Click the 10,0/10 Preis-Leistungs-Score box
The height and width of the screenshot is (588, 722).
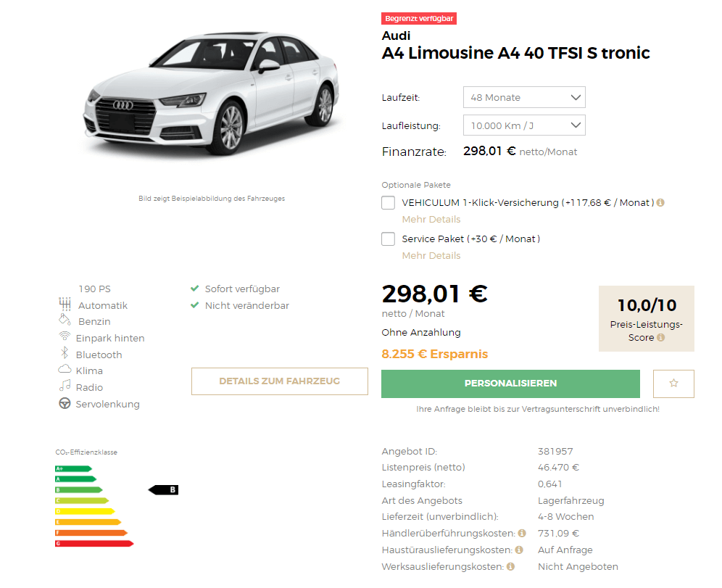click(647, 318)
